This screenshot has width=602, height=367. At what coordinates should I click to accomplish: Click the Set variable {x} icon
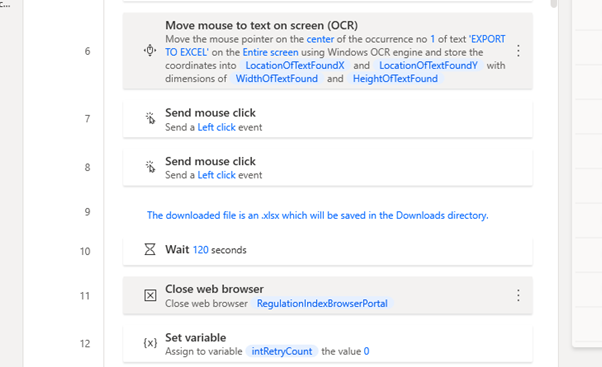[150, 343]
